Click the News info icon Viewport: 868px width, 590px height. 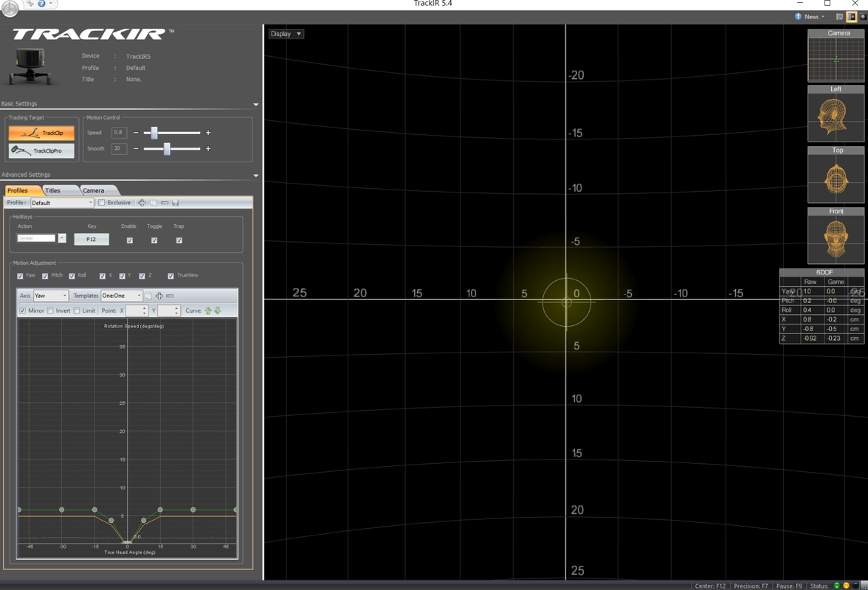[799, 16]
